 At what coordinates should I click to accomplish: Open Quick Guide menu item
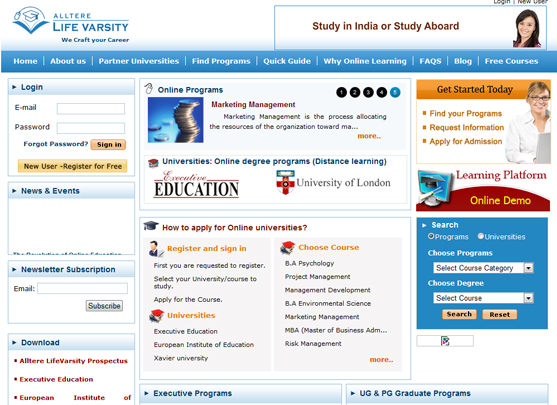pos(287,61)
